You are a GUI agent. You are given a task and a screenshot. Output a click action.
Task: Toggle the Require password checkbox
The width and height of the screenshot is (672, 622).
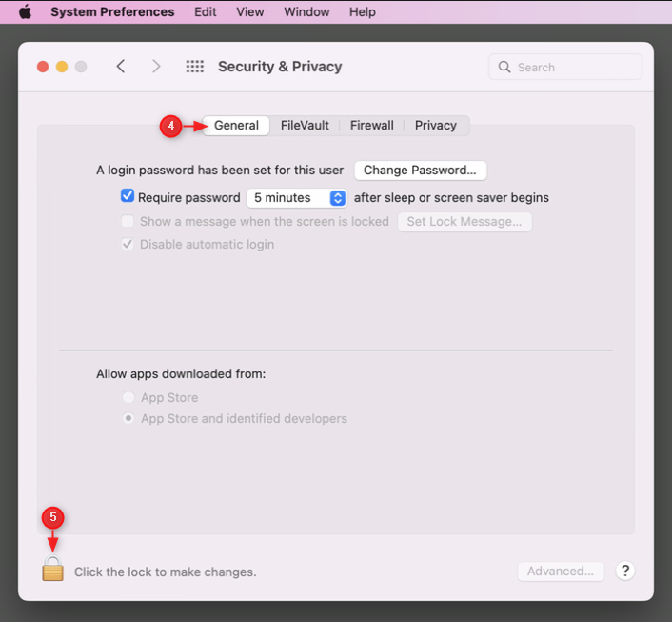pyautogui.click(x=128, y=196)
